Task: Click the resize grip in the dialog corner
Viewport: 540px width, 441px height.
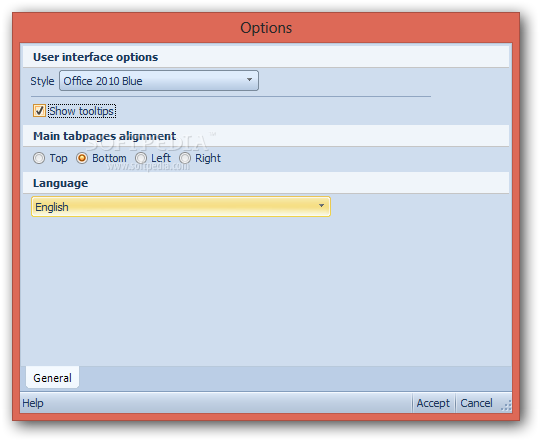Action: [506, 406]
